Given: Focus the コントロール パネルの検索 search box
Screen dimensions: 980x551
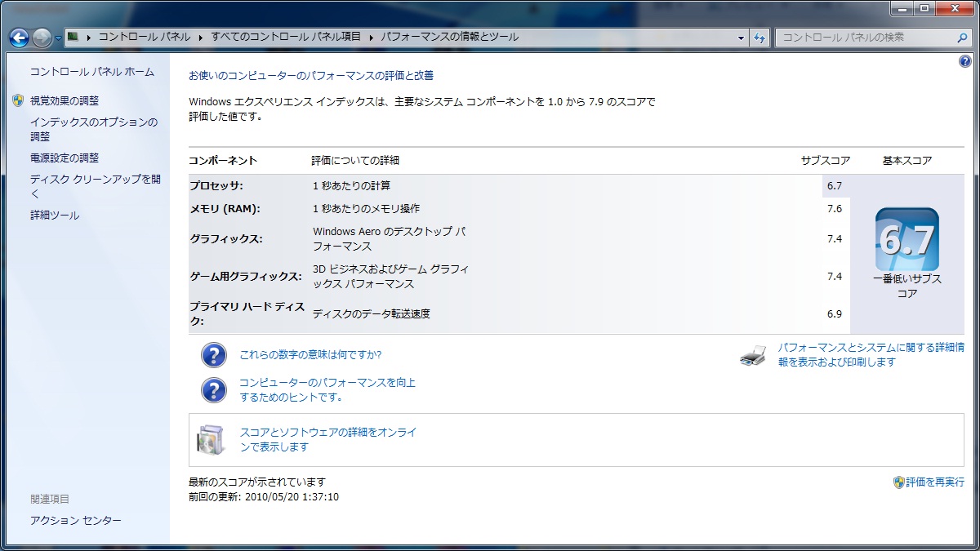Looking at the screenshot, I should click(x=866, y=38).
